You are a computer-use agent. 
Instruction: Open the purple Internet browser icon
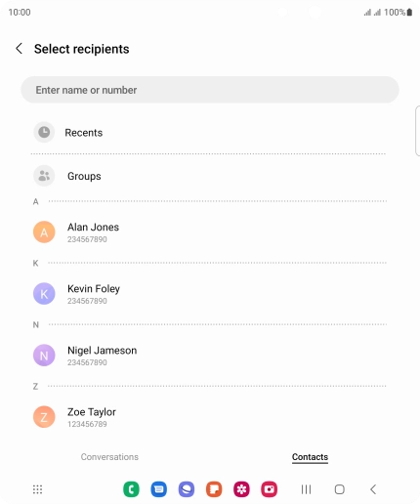point(187,489)
